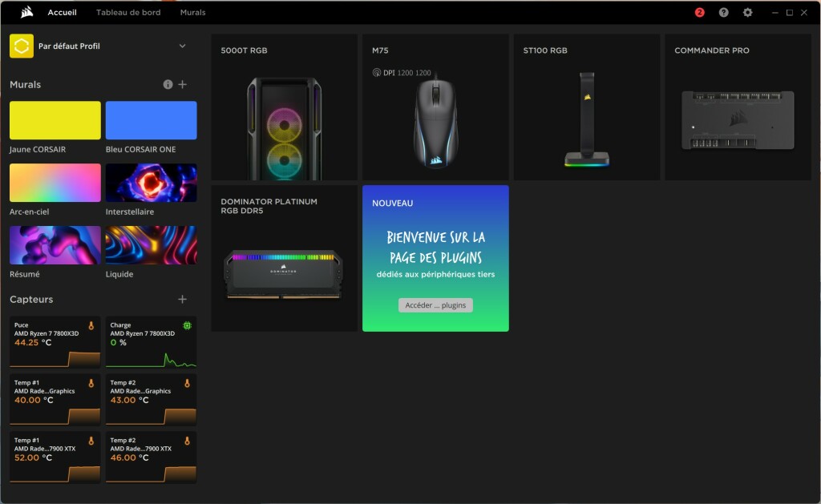Click the Charge AMD Ryzen sensor widget
The image size is (821, 504).
click(x=151, y=342)
